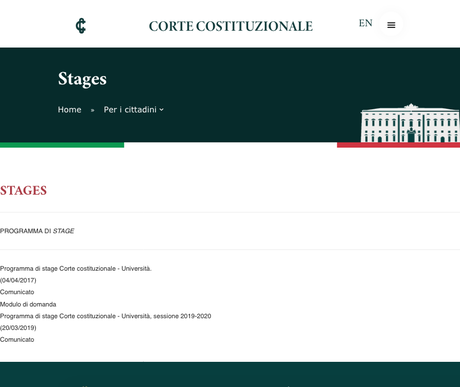
Task: Click 'Programma di stage Corte costituzionale - Università.' text
Action: pos(76,269)
